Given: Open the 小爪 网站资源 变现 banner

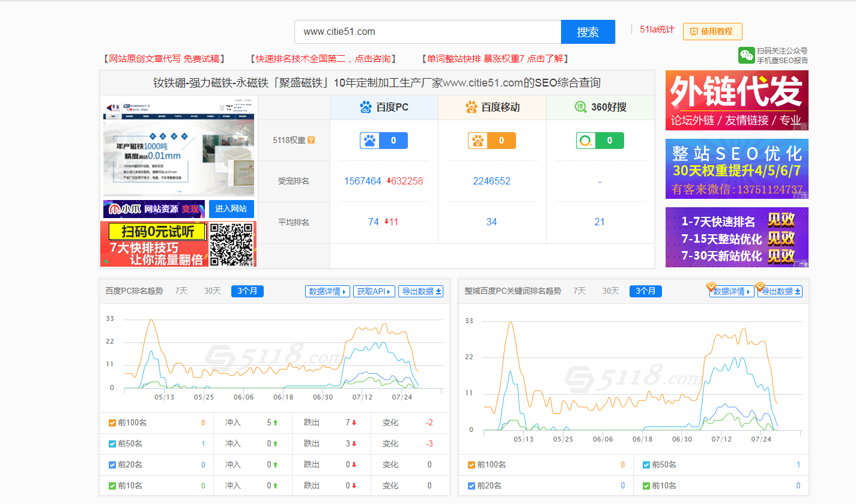Looking at the screenshot, I should pos(154,209).
